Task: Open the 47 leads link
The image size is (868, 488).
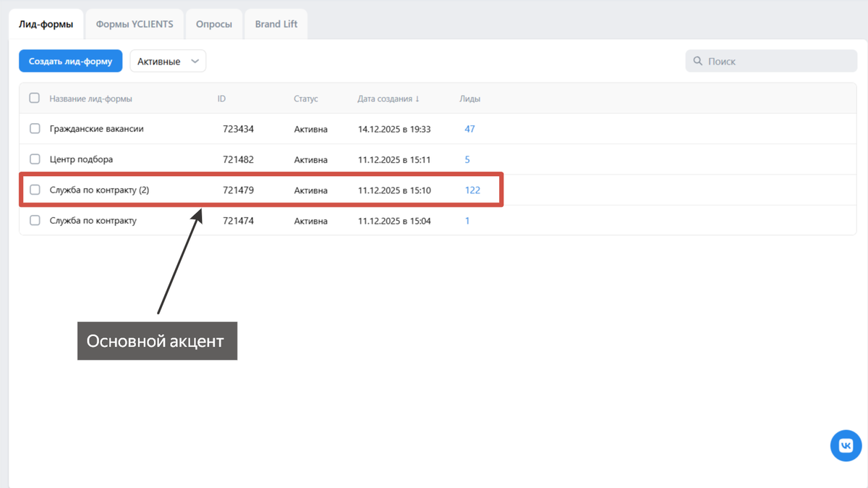Action: click(469, 129)
